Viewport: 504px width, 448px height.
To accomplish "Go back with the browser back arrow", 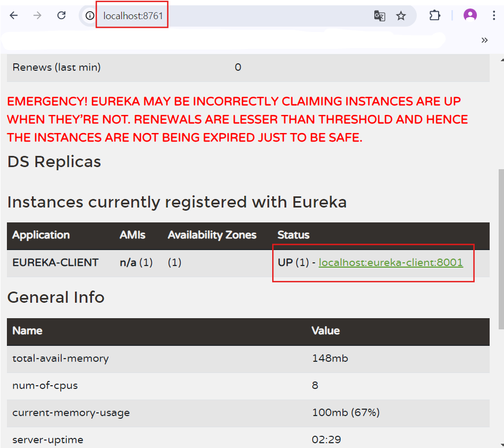I will tap(13, 15).
